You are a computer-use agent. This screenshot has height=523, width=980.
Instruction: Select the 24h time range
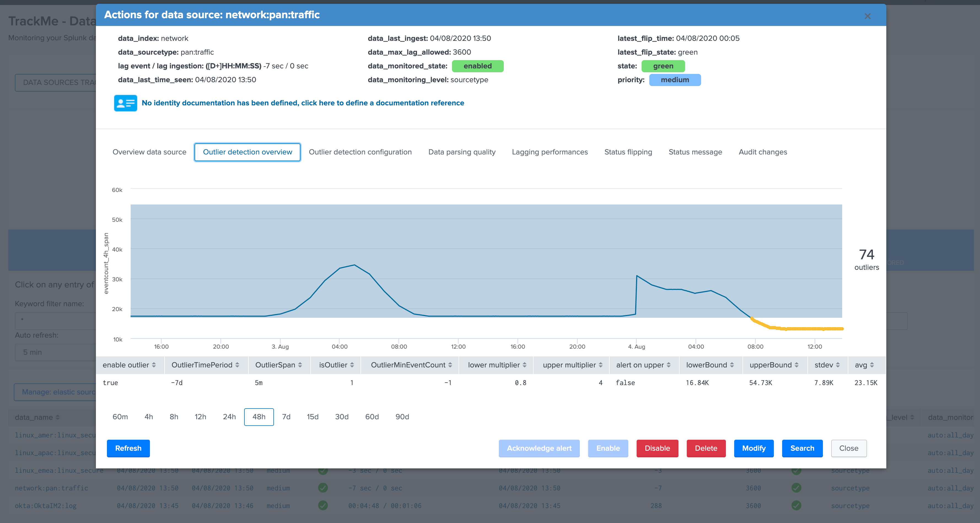click(229, 417)
